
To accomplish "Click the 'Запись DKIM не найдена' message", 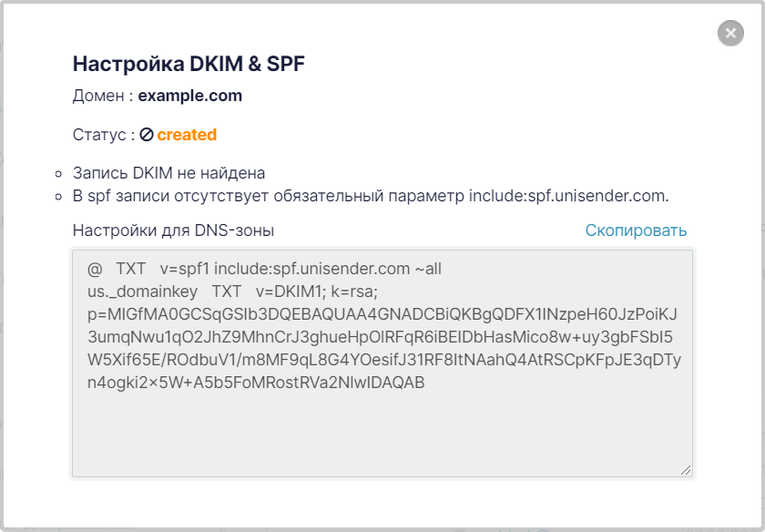I will (x=168, y=173).
